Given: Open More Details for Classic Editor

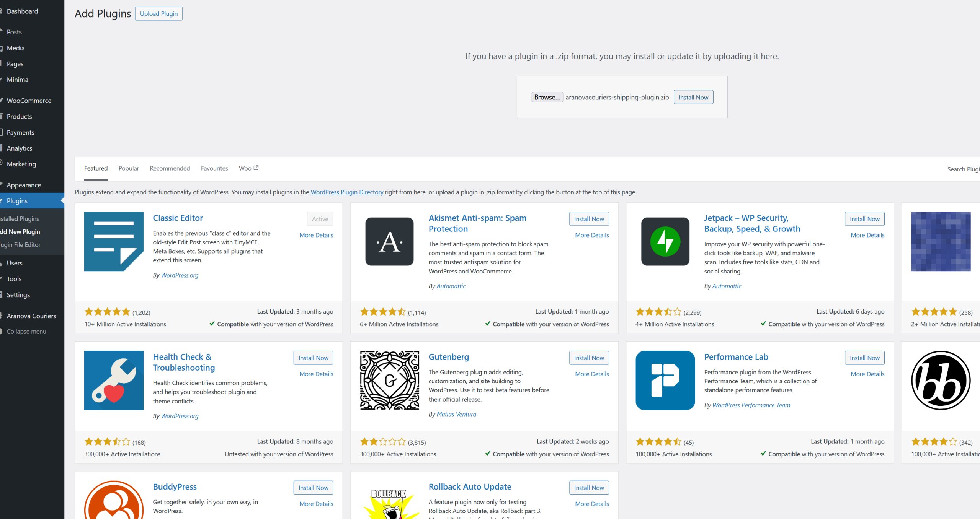Looking at the screenshot, I should (x=316, y=235).
